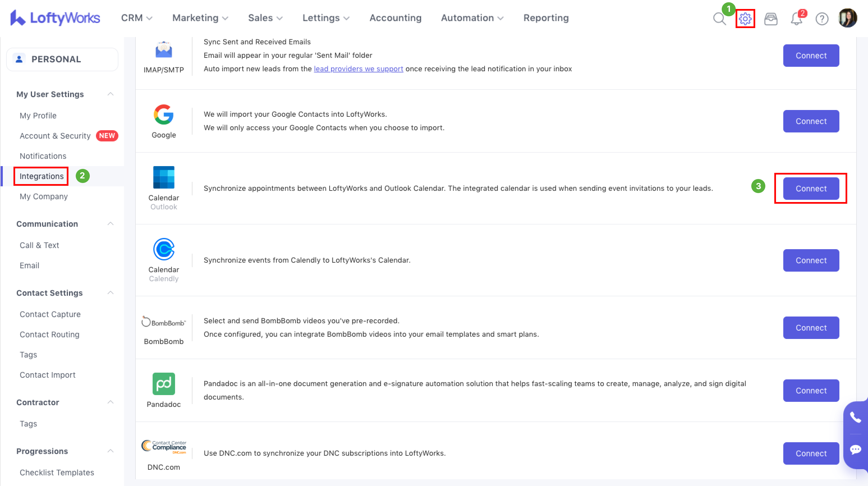The height and width of the screenshot is (486, 868).
Task: Connect the Pandadoc integration
Action: (811, 391)
